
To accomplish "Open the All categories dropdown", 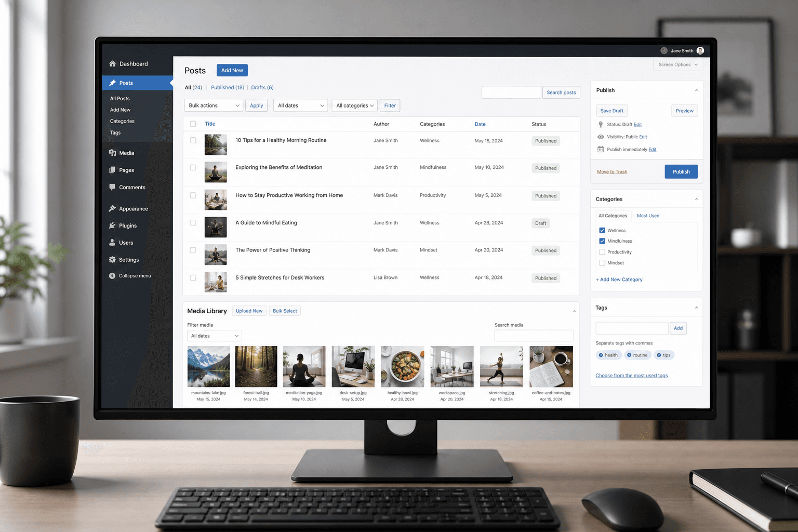I will tap(354, 105).
